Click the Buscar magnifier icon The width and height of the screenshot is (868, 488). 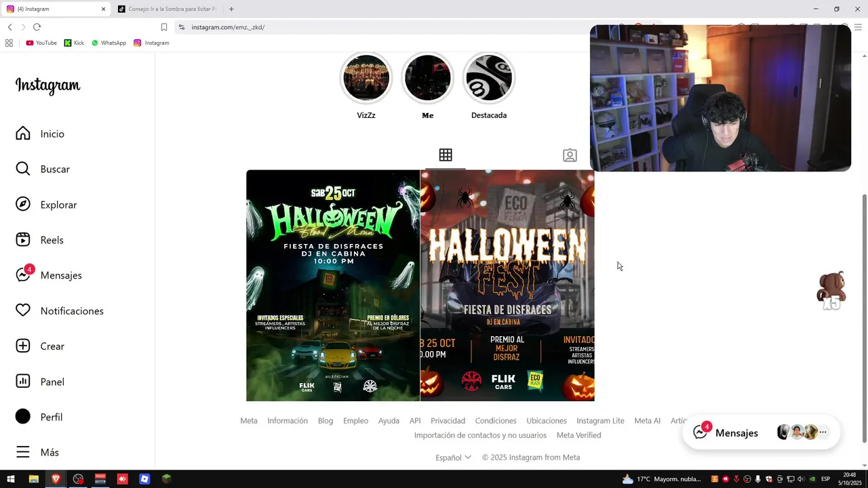pos(23,169)
